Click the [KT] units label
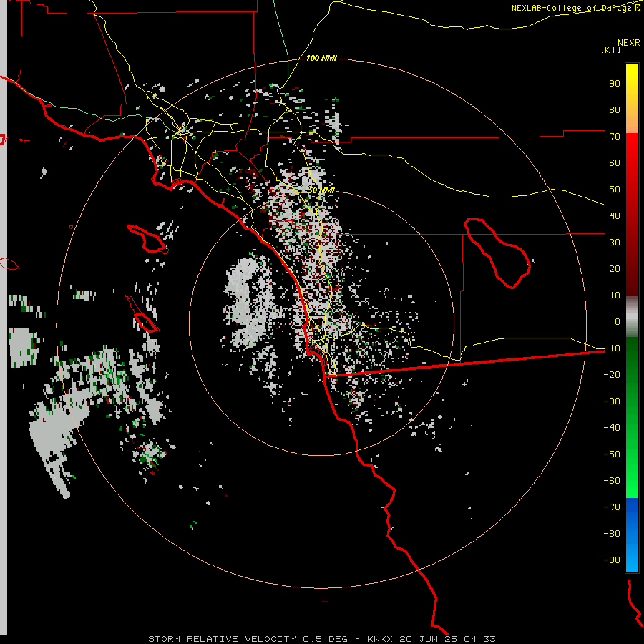 611,49
